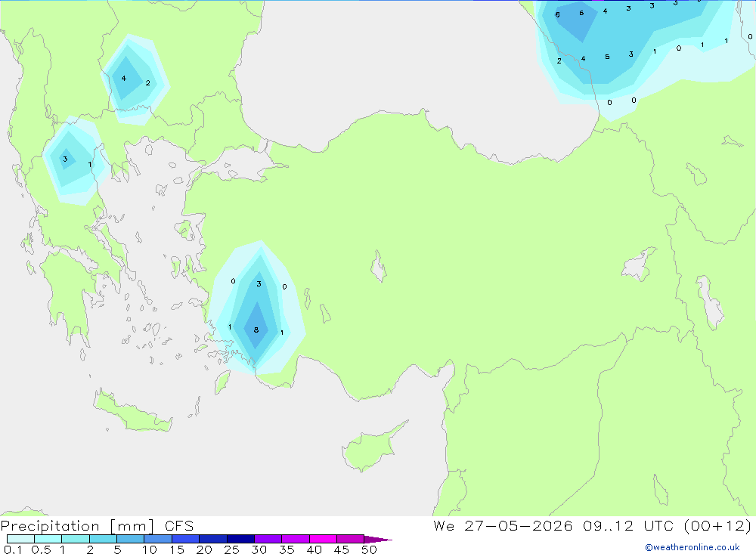Click the '35' legend scale label
This screenshot has height=554, width=756.
pos(287,549)
